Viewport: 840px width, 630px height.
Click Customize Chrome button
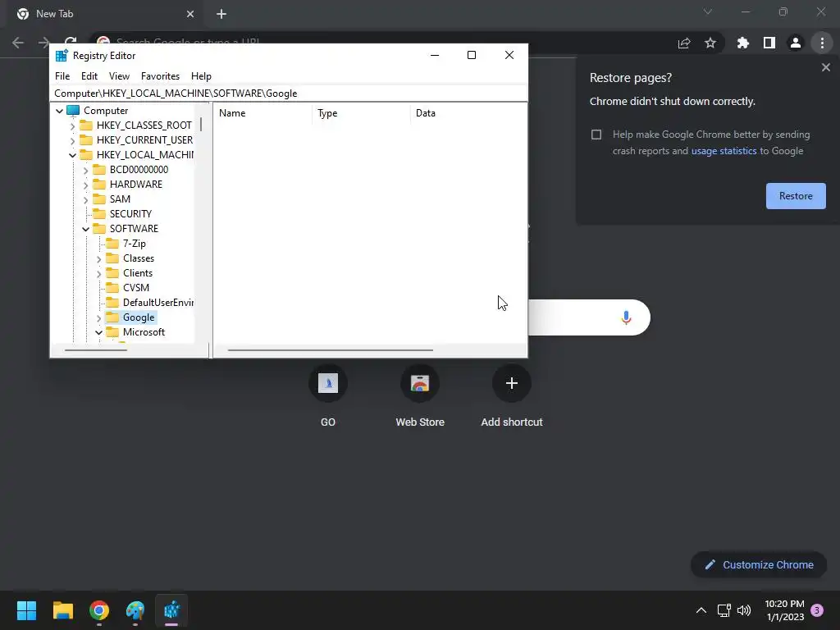click(759, 564)
